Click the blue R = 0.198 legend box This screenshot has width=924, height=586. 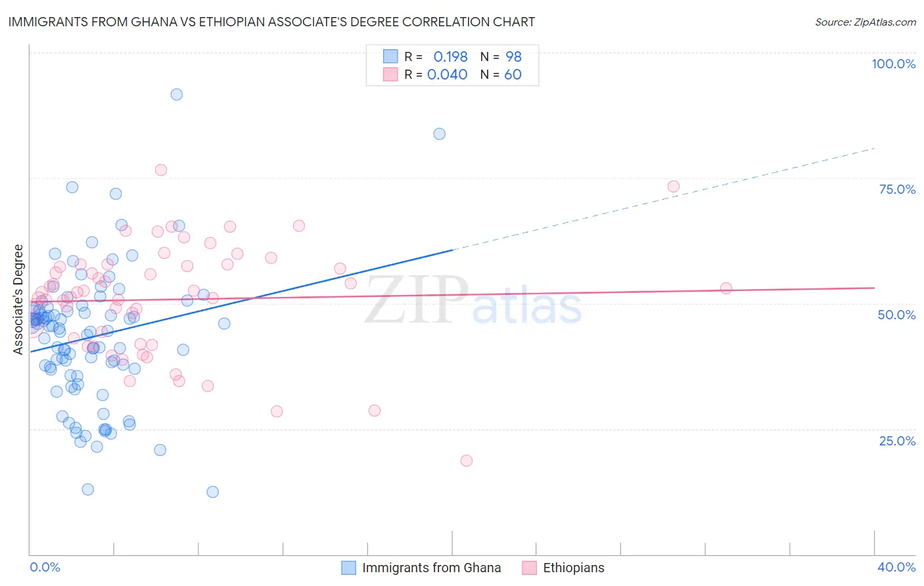coord(390,56)
